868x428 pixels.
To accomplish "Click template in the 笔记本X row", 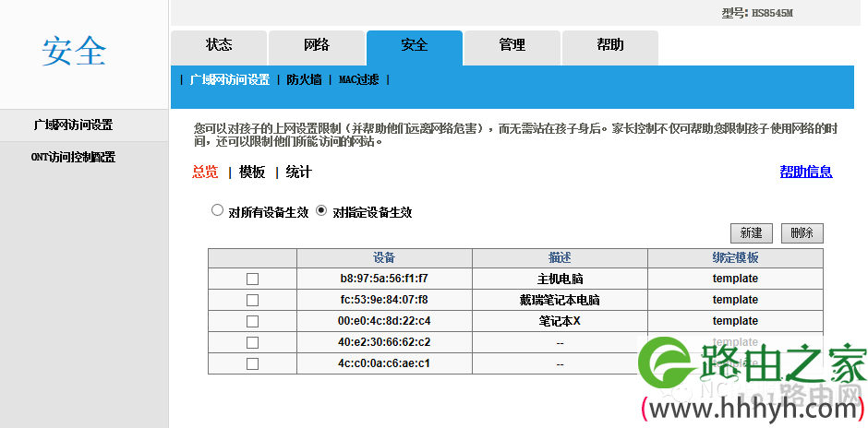I will pos(735,321).
